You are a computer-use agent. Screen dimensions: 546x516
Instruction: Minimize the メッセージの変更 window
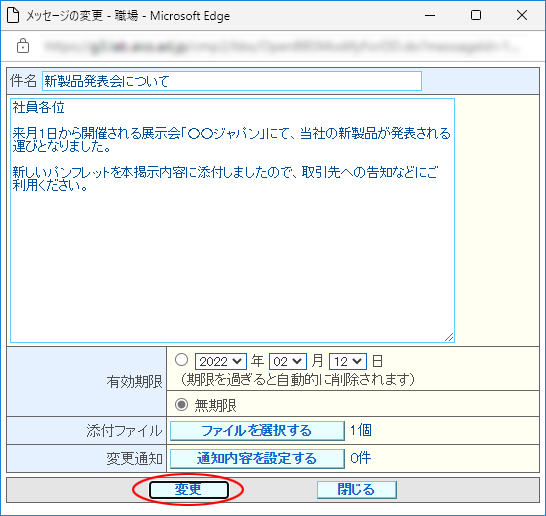pyautogui.click(x=430, y=15)
